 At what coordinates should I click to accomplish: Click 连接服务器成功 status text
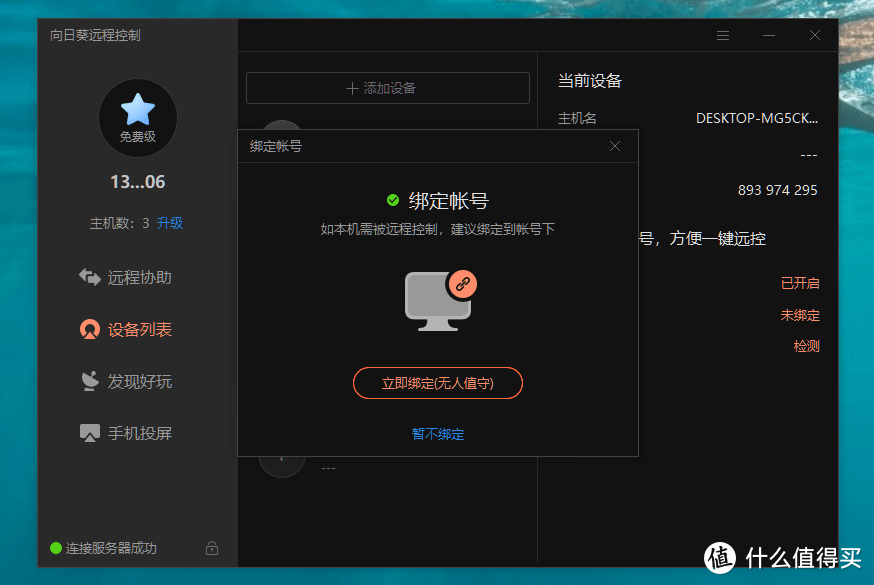[x=111, y=548]
